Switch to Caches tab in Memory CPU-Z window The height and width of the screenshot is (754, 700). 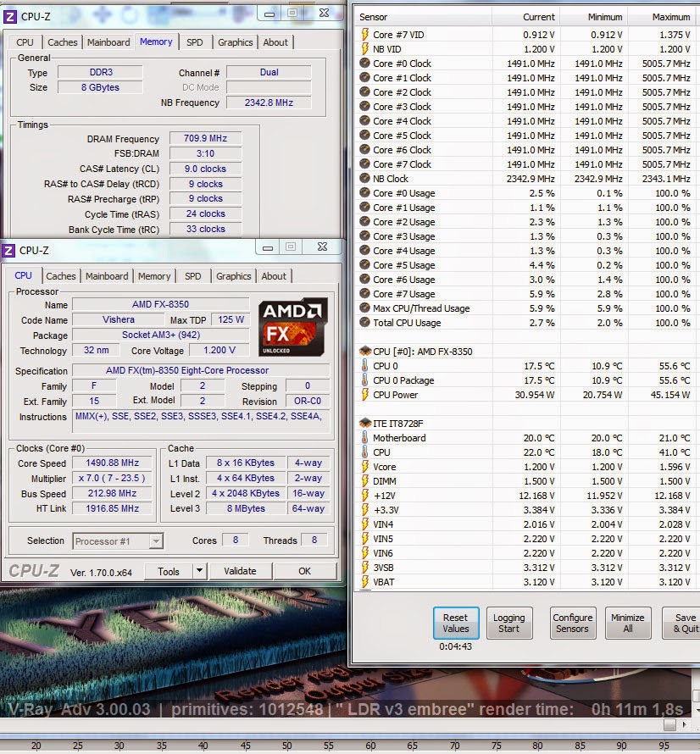coord(62,42)
